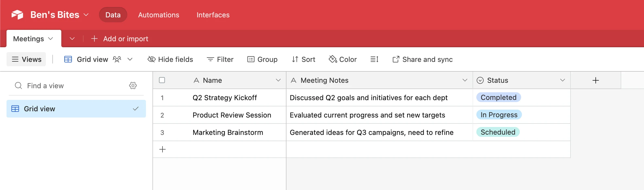This screenshot has height=190, width=644.
Task: Open Share and sync
Action: tap(422, 59)
